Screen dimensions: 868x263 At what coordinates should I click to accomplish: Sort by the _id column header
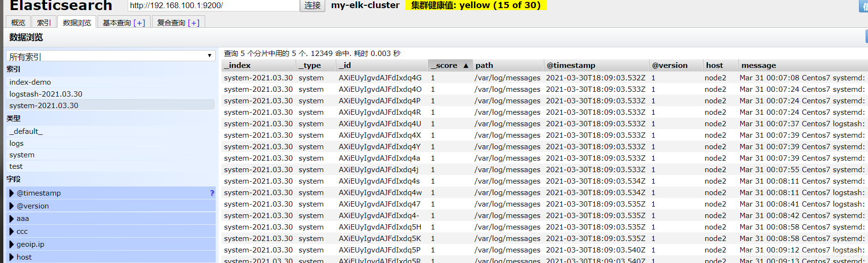coord(382,65)
